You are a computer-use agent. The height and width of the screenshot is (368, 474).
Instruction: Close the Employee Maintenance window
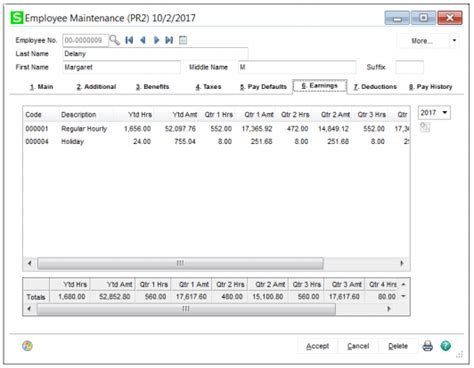pos(450,18)
